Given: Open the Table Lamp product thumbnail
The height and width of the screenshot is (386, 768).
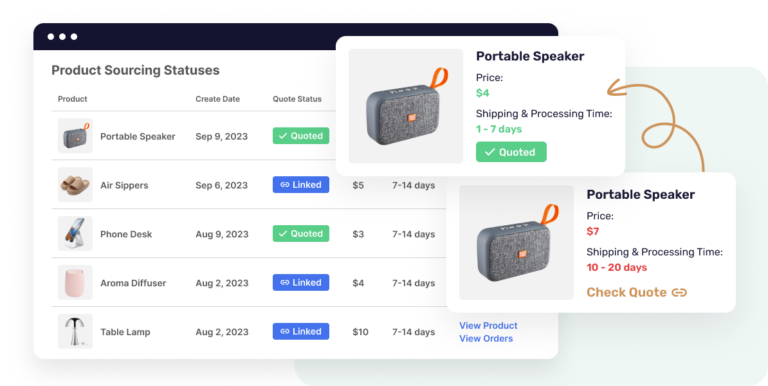Looking at the screenshot, I should coord(75,332).
